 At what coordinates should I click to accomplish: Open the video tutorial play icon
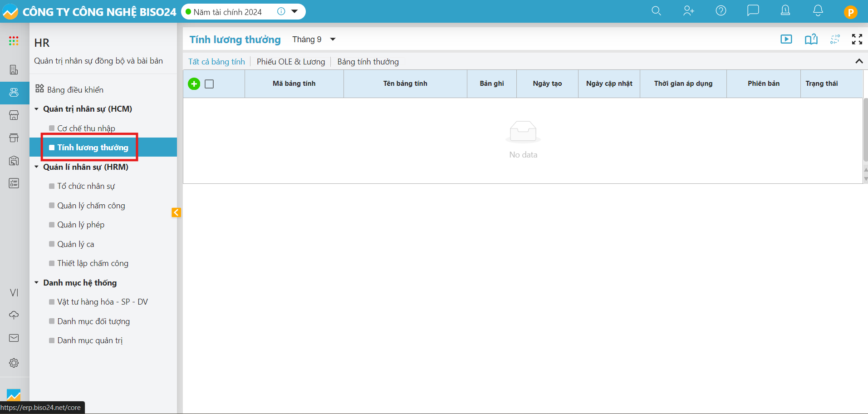tap(786, 39)
